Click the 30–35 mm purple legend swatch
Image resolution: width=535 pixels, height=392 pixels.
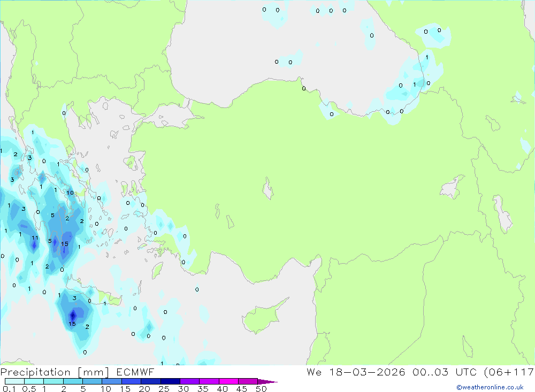pos(190,381)
